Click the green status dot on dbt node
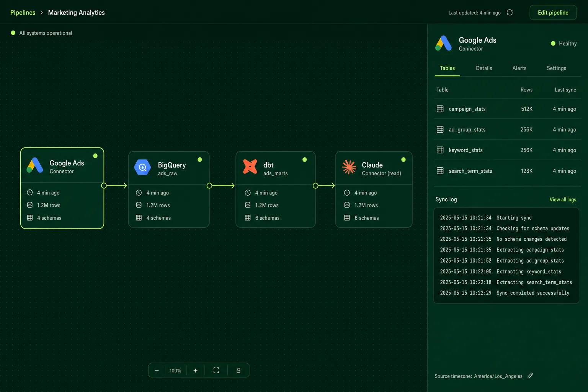Screen dimensions: 588x392 pyautogui.click(x=305, y=160)
